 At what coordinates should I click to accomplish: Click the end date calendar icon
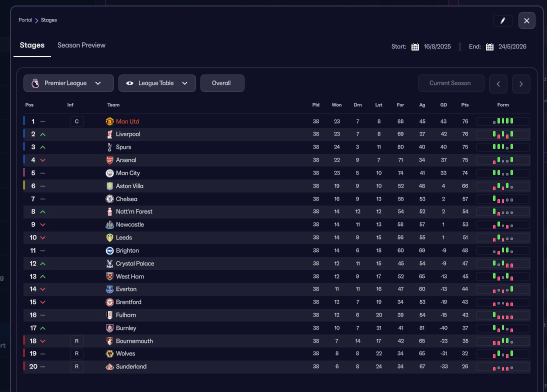coord(489,47)
